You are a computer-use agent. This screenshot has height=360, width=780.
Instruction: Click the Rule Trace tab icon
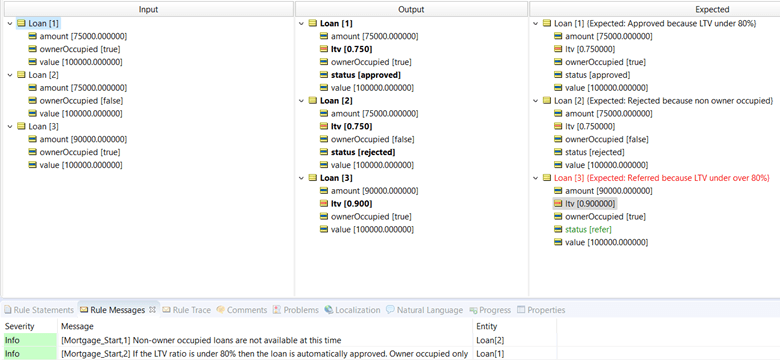[x=166, y=310]
